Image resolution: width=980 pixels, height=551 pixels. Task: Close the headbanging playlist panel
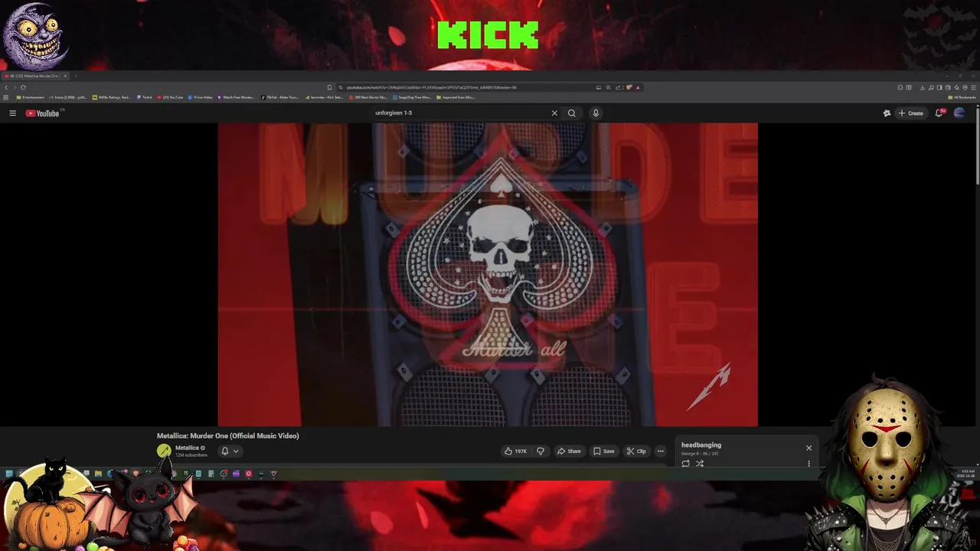click(x=808, y=448)
